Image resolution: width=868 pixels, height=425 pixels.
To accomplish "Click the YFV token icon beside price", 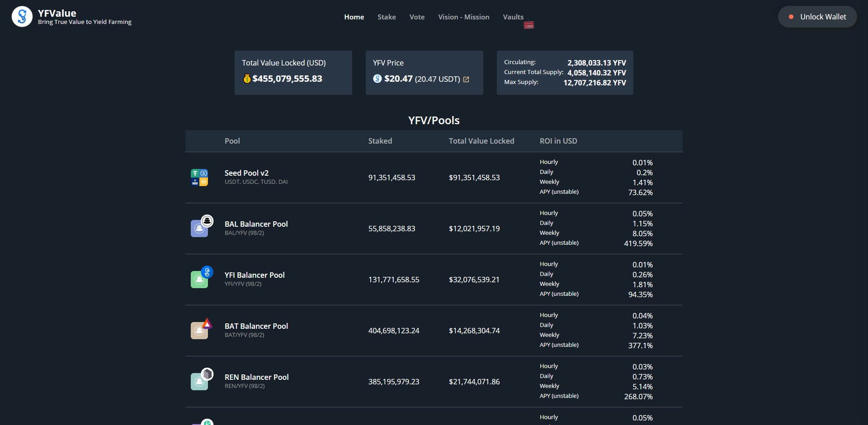I will point(377,79).
